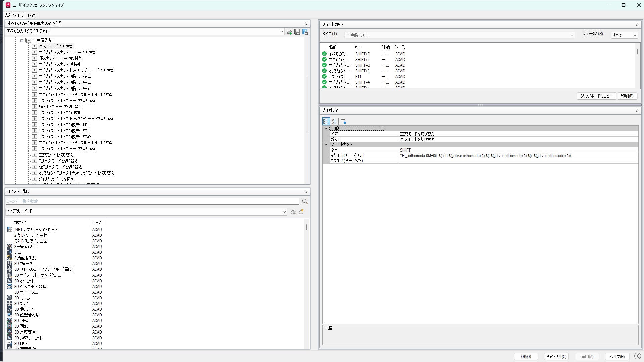Viewport: 644px width, 362px height.
Task: Click the image manager icon beside save
Action: tap(305, 32)
